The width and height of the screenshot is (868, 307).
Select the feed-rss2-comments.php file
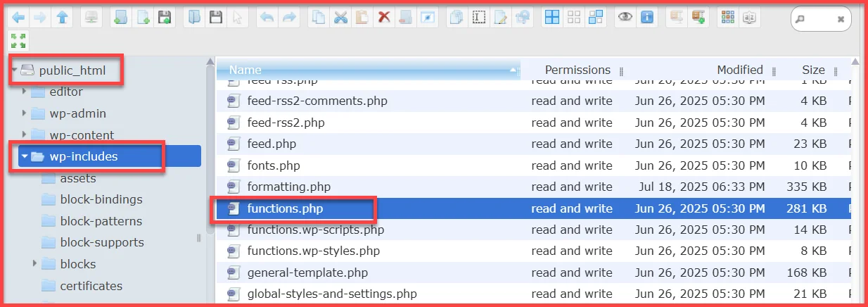(317, 101)
